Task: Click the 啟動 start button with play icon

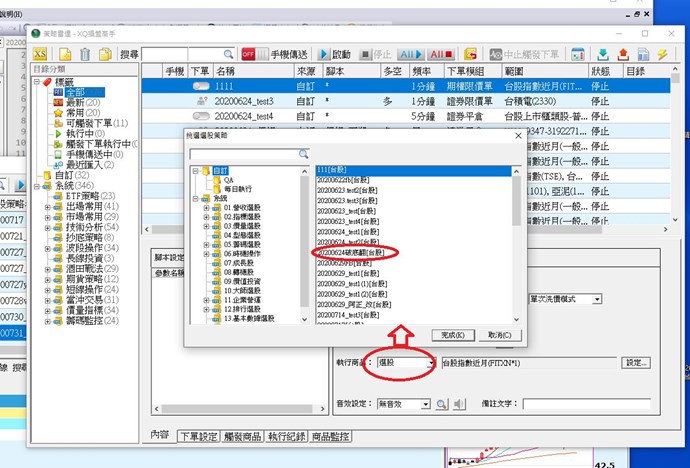Action: pos(334,54)
